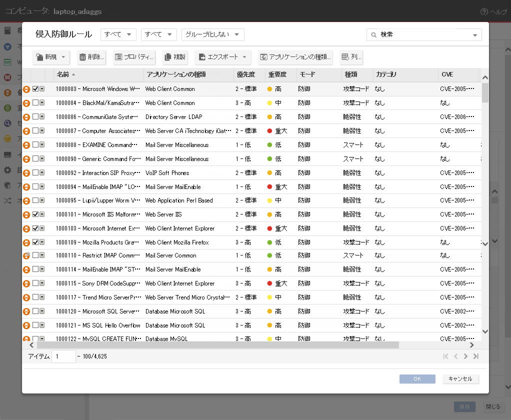
Task: Uncheck rule 1000101 Microsoft IIS checkbox
Action: (35, 214)
